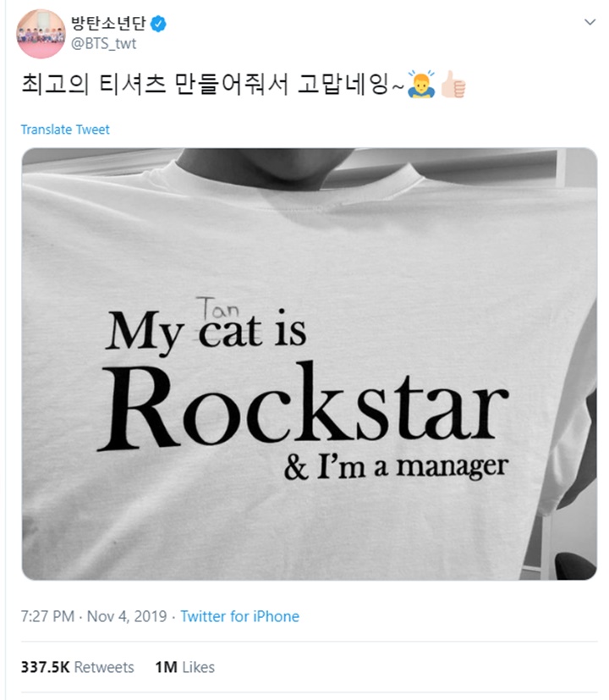Click the Translate Tweet link

[x=65, y=130]
